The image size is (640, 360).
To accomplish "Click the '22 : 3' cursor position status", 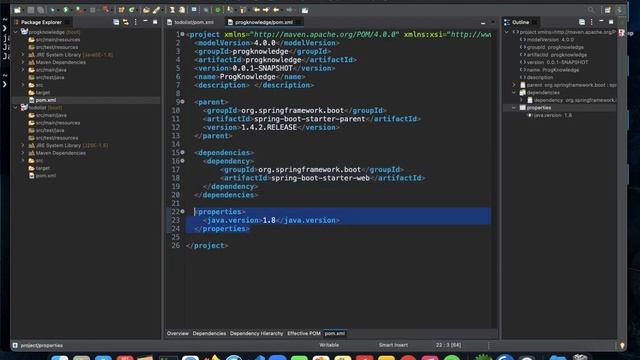I will point(448,345).
